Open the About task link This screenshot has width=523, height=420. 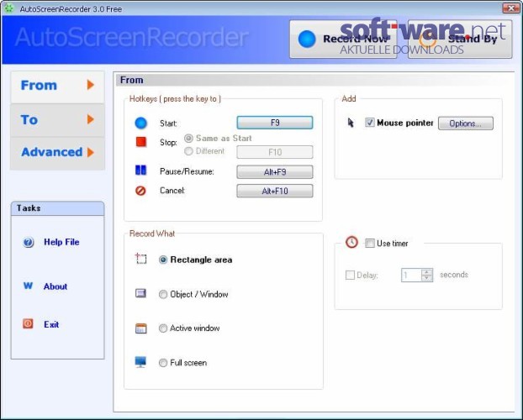[x=55, y=286]
